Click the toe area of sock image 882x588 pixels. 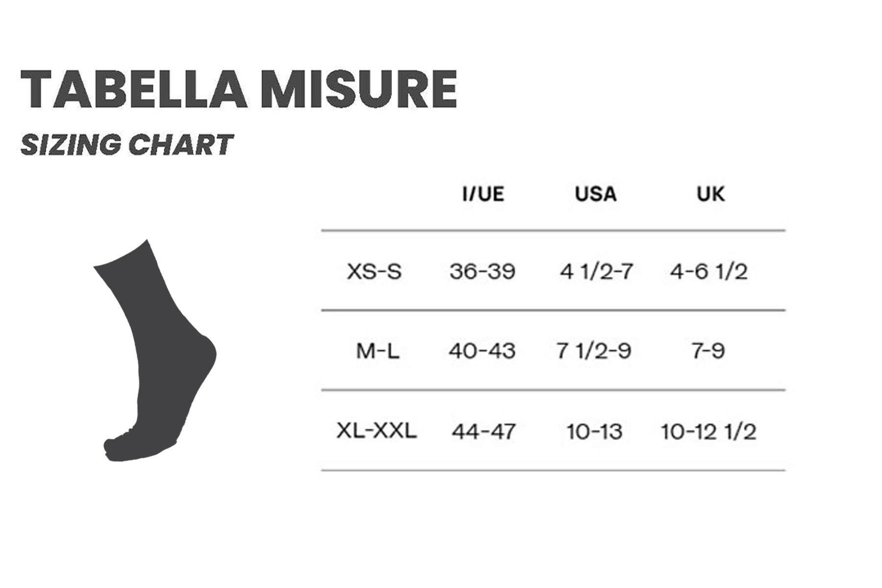(122, 446)
